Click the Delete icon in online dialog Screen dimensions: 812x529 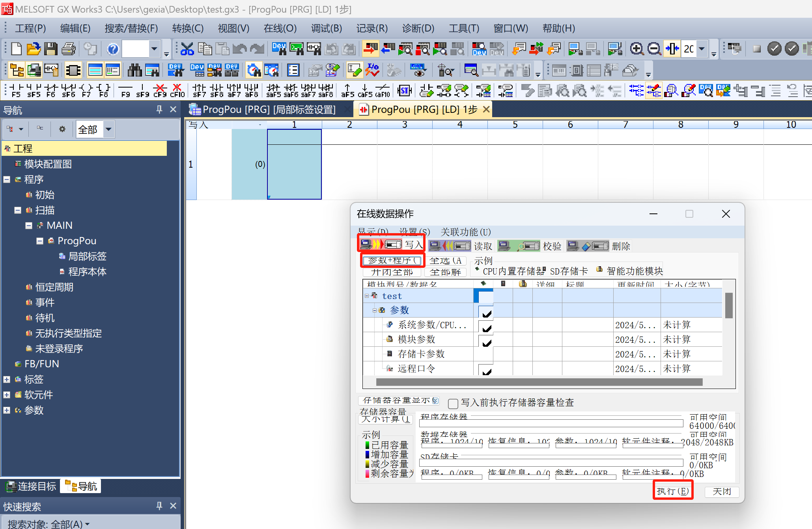(599, 246)
